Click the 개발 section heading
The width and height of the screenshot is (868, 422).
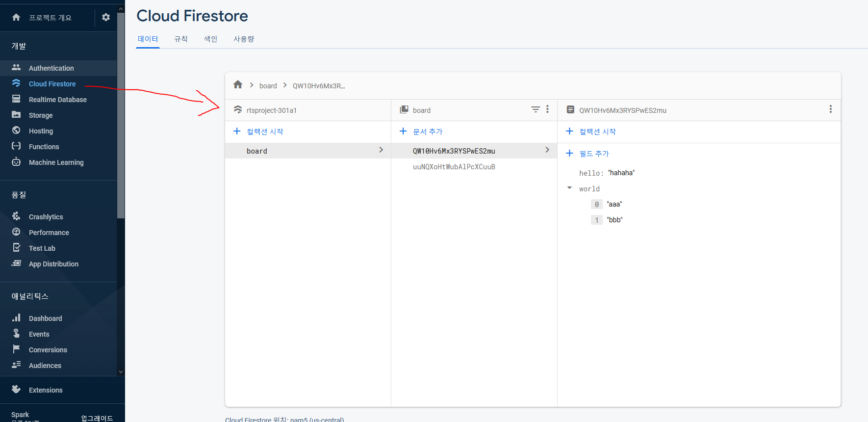pos(19,46)
